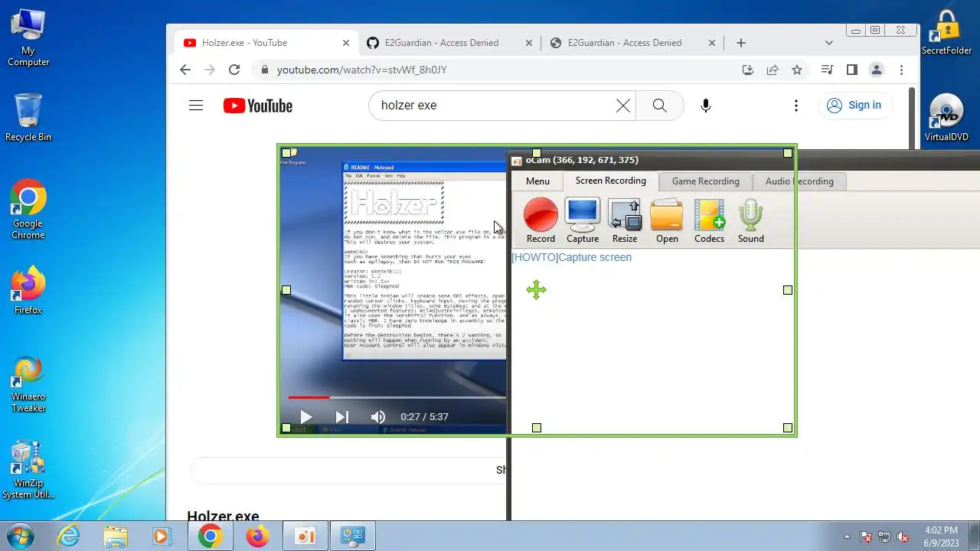
Task: Open Chrome three-dot main menu
Action: pyautogui.click(x=901, y=70)
